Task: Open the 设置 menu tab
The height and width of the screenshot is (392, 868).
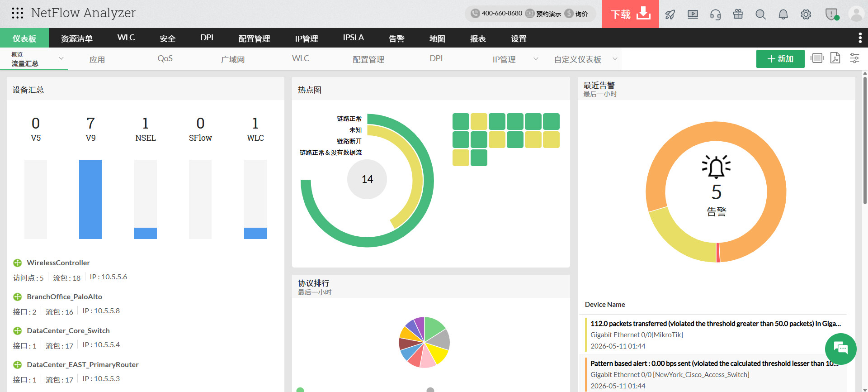Action: [x=519, y=38]
